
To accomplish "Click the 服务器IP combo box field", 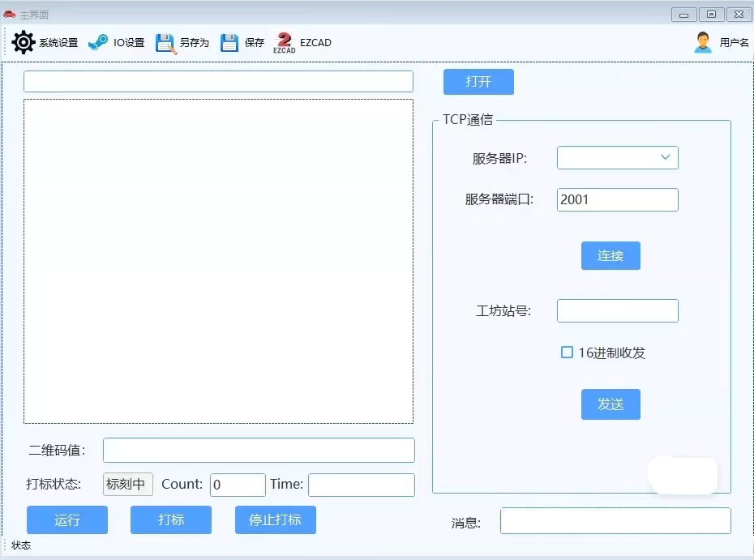I will (x=618, y=158).
